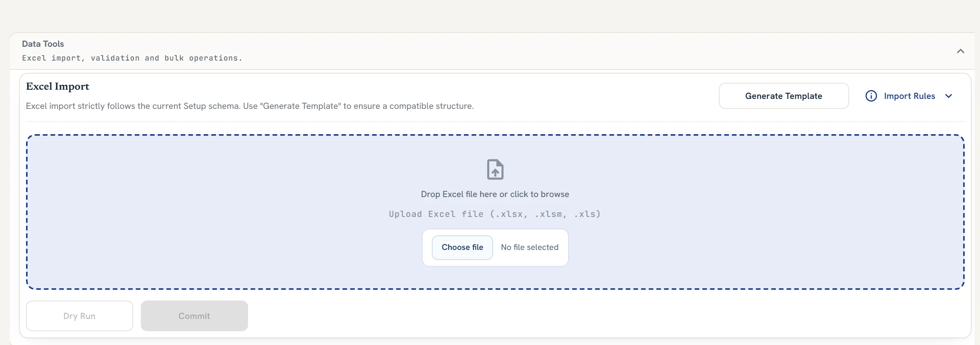Click the Data Tools heading
Screen dimensions: 980x345
point(43,44)
